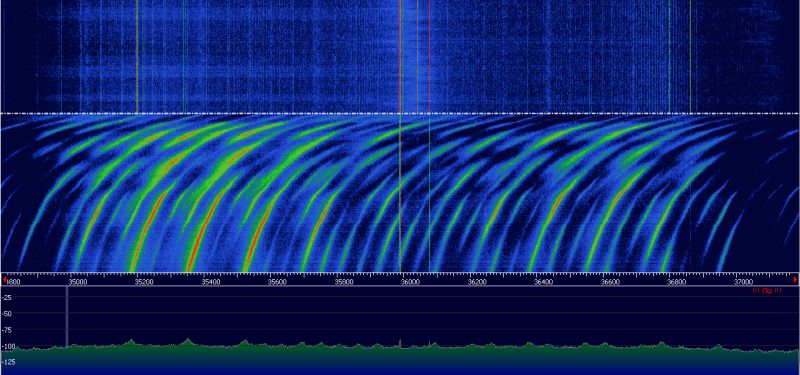Click the red left arrow on frequency scale
The height and width of the screenshot is (375, 800).
(x=5, y=280)
